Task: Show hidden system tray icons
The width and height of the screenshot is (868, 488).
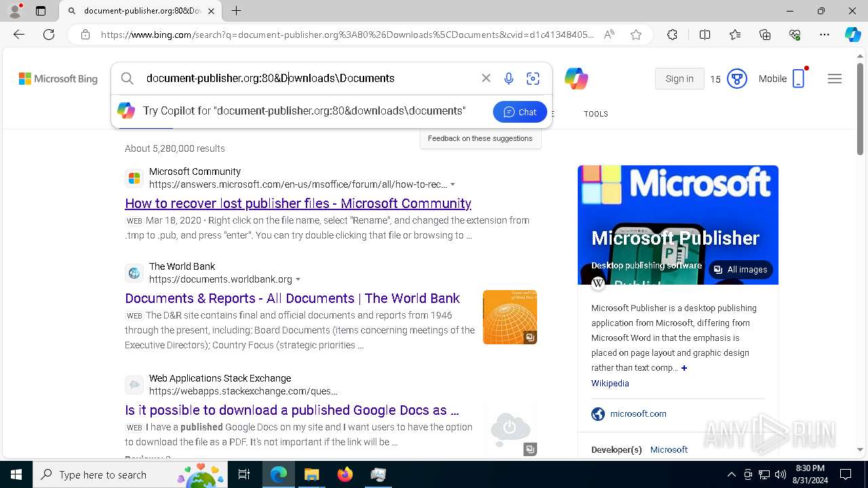Action: click(x=731, y=474)
